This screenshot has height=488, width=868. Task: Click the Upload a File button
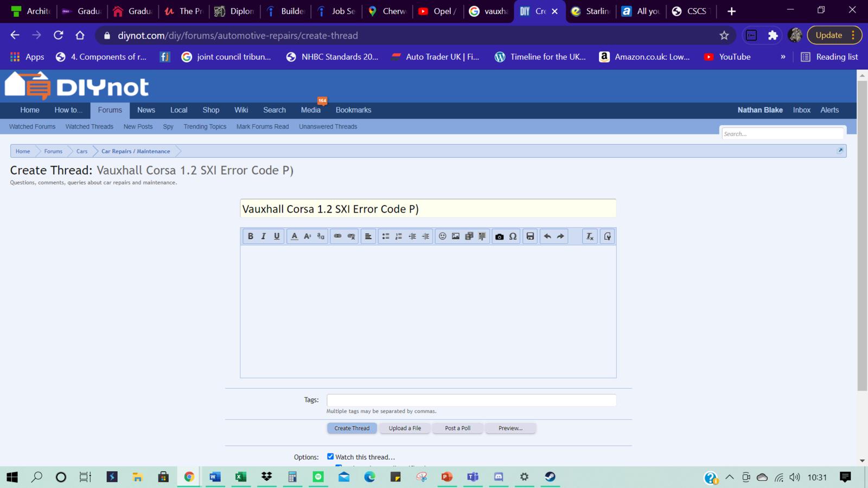click(405, 428)
